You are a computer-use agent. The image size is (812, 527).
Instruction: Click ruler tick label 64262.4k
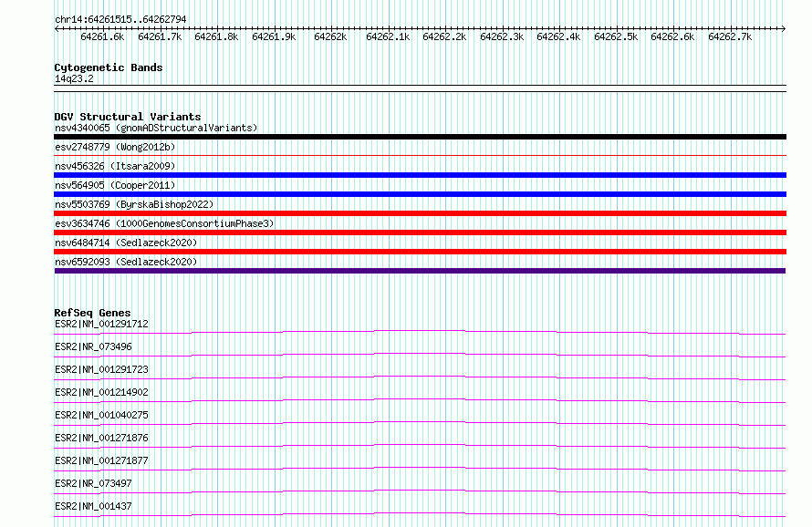tap(558, 37)
